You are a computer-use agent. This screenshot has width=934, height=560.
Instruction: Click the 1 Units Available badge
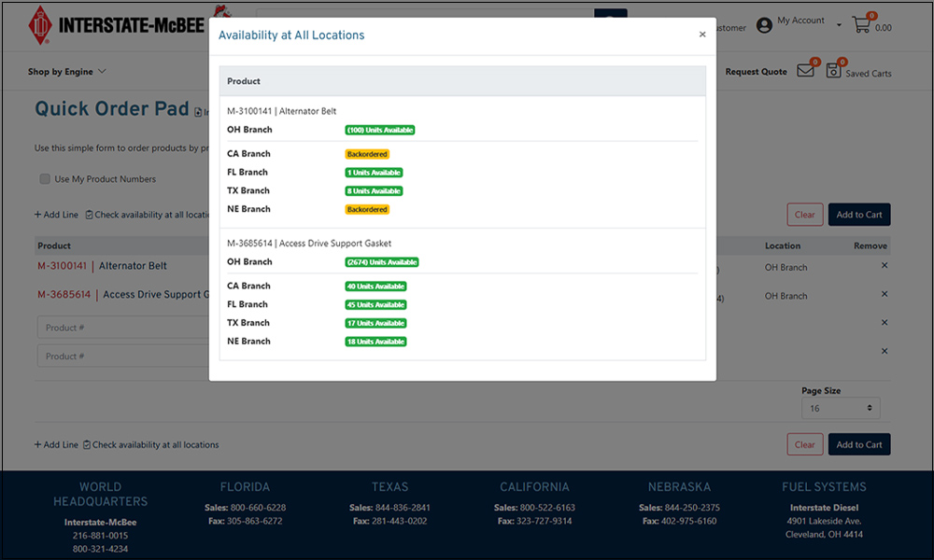coord(375,173)
